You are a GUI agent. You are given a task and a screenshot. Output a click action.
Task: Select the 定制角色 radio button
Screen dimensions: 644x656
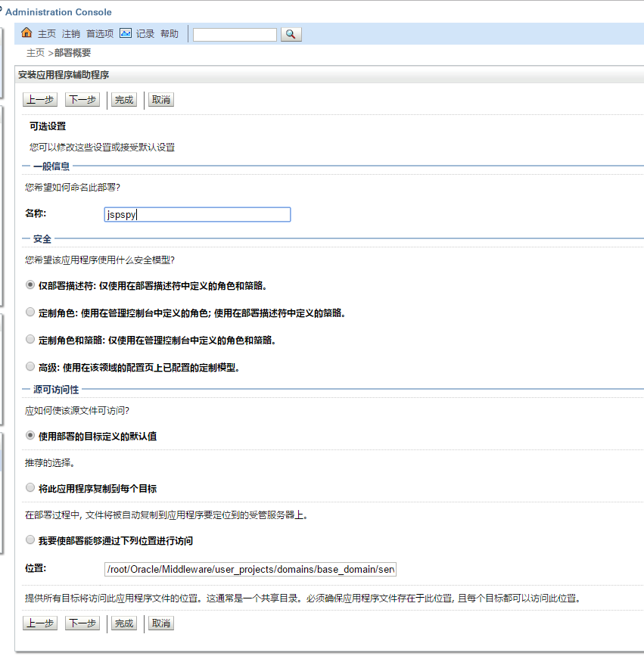pyautogui.click(x=30, y=312)
